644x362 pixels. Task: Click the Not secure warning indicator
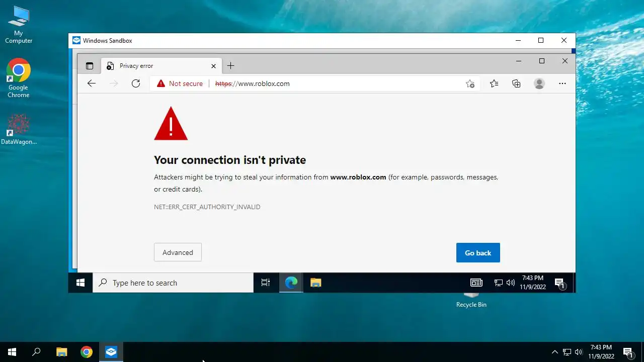(x=180, y=83)
